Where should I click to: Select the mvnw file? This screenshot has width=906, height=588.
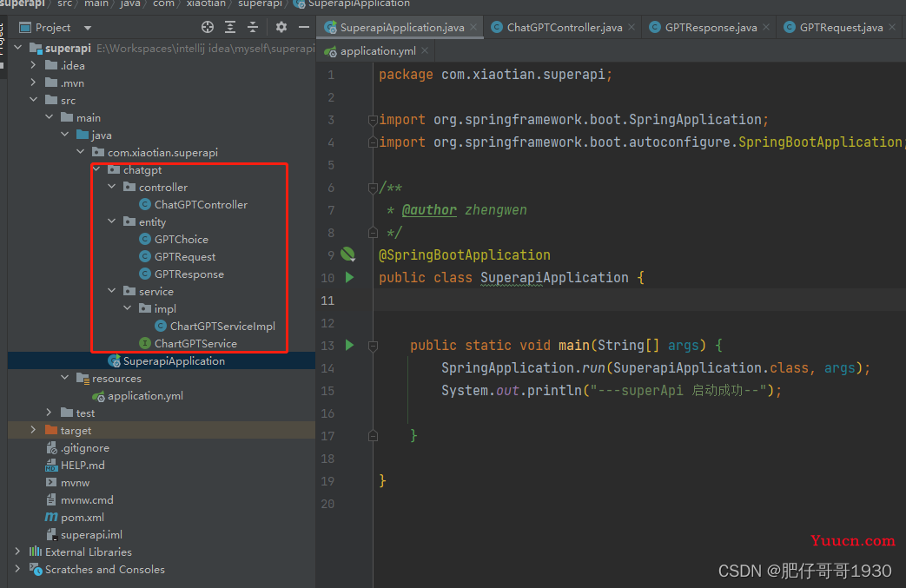[x=75, y=482]
